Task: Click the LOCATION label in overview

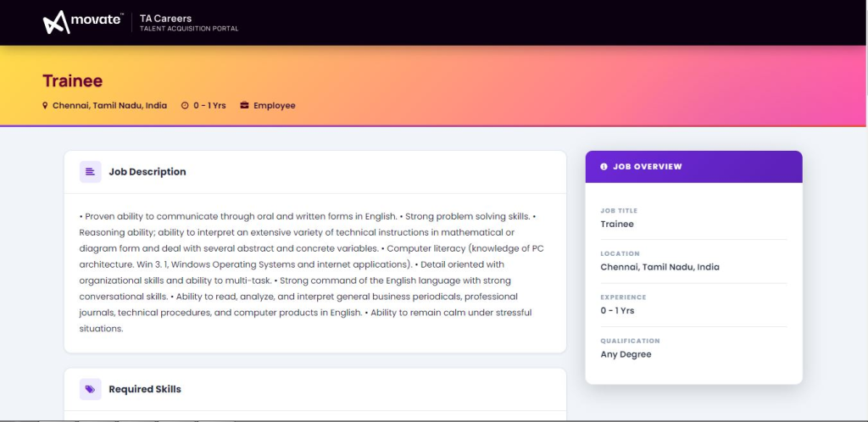Action: [x=620, y=254]
